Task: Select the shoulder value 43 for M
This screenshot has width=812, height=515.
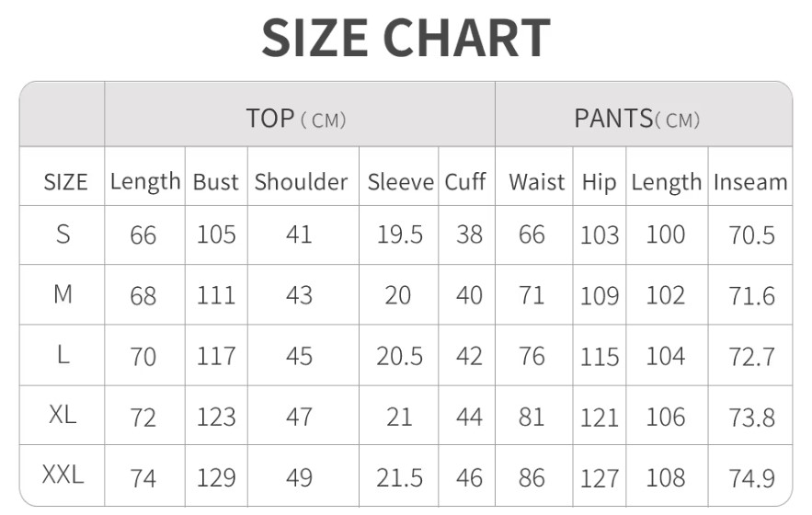Action: [x=299, y=296]
